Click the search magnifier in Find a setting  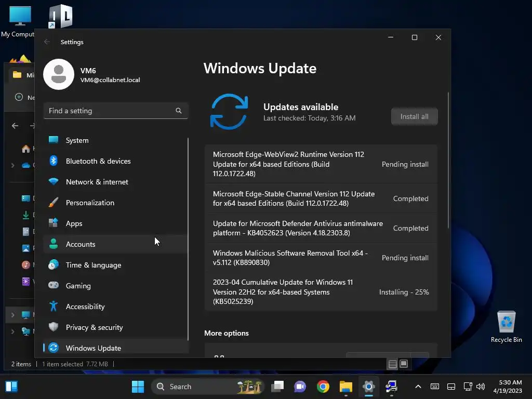tap(179, 111)
